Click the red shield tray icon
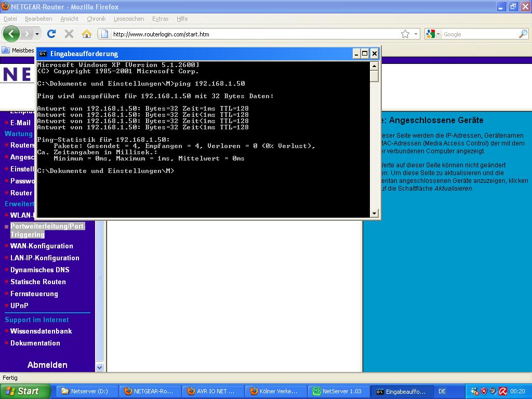 click(x=484, y=391)
